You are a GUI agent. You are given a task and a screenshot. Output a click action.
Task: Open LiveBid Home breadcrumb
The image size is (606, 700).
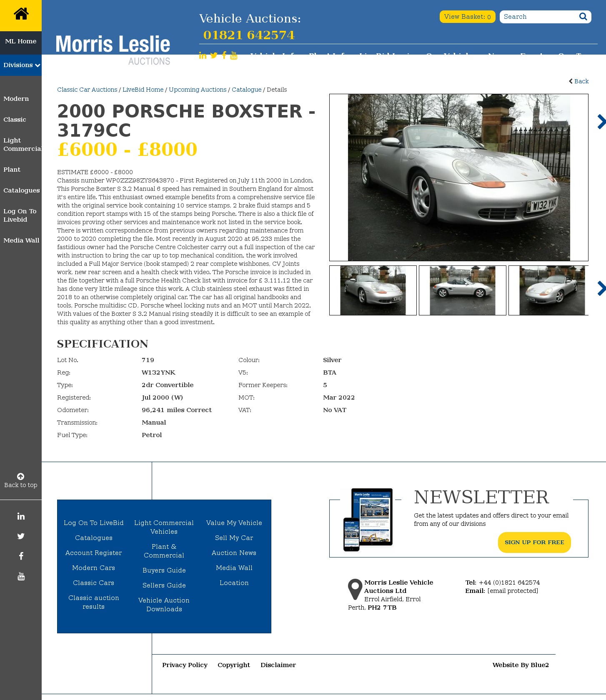tap(143, 90)
